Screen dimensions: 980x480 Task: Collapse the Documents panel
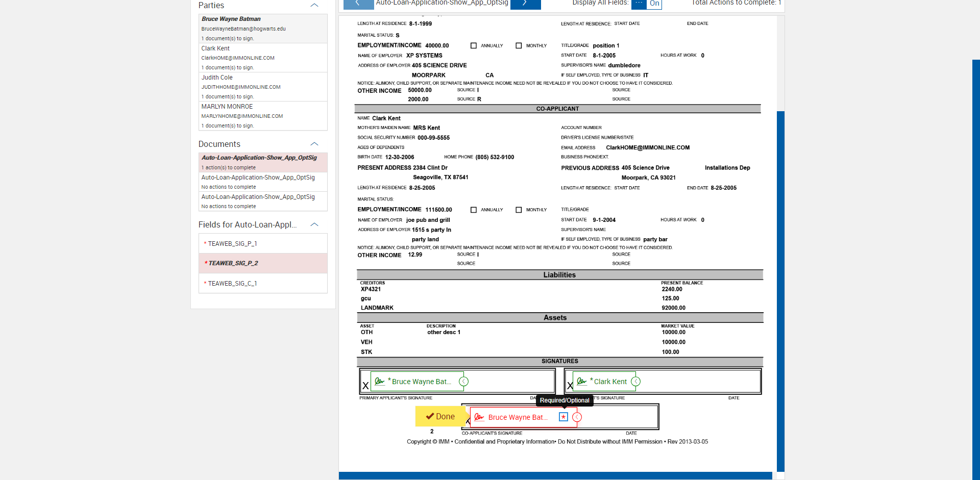(314, 144)
